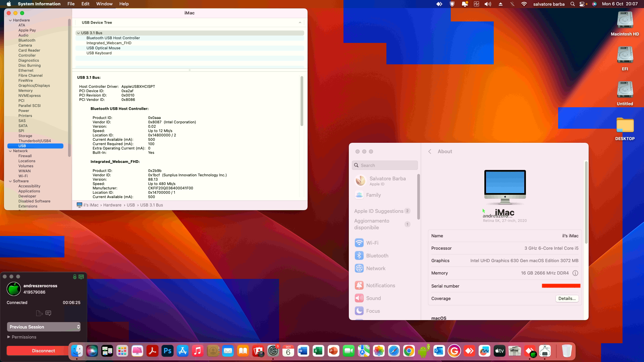
Task: Select USB in the Hardware sidebar list
Action: [35, 146]
